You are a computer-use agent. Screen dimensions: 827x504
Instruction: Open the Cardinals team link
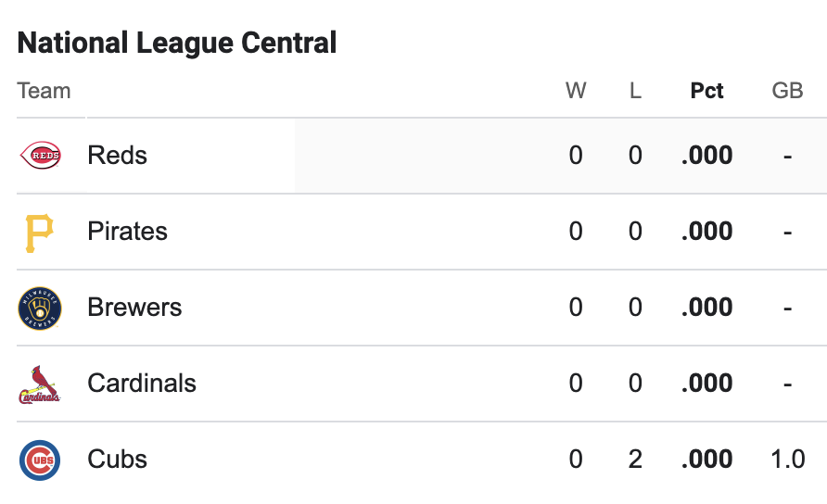pyautogui.click(x=141, y=383)
